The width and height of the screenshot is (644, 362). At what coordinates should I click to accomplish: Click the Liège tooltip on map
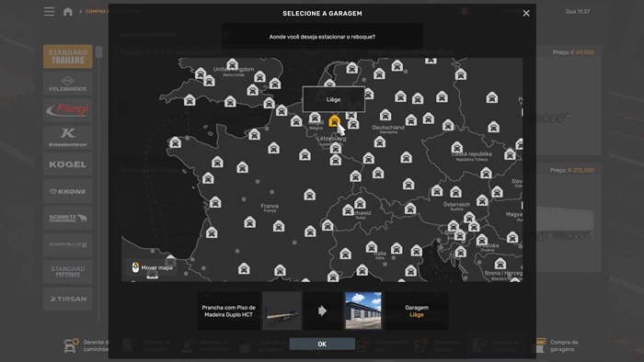[333, 99]
